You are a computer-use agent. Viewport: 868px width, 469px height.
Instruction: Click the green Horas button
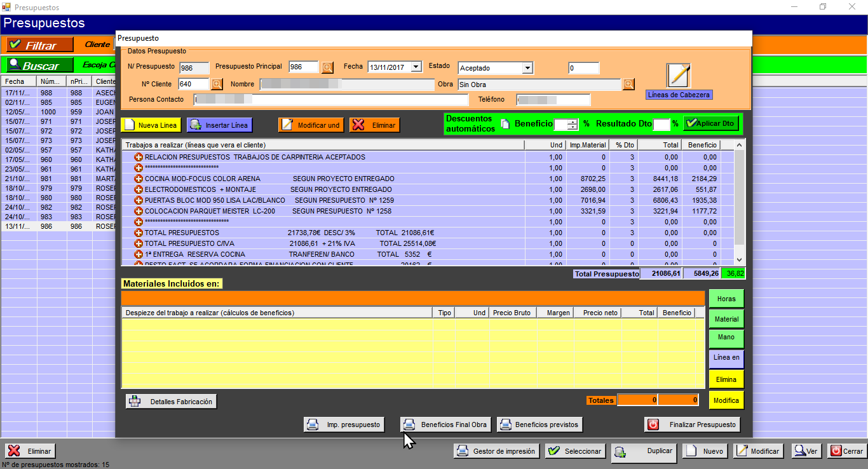(726, 299)
